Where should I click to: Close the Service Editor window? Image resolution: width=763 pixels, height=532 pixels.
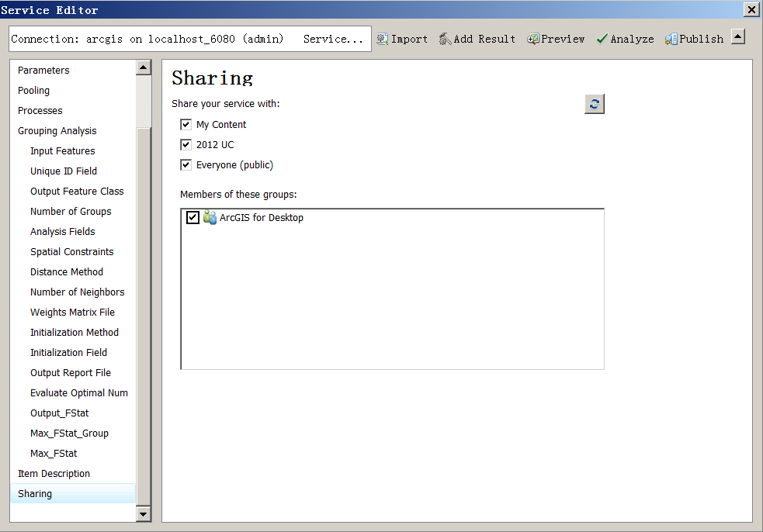point(751,9)
